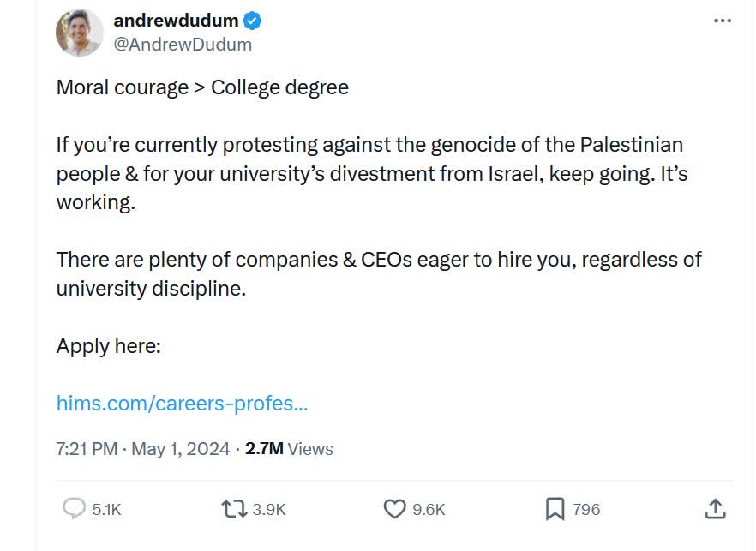Open the @AndrewDudum handle link
Viewport: 756px width, 551px height.
(x=183, y=45)
